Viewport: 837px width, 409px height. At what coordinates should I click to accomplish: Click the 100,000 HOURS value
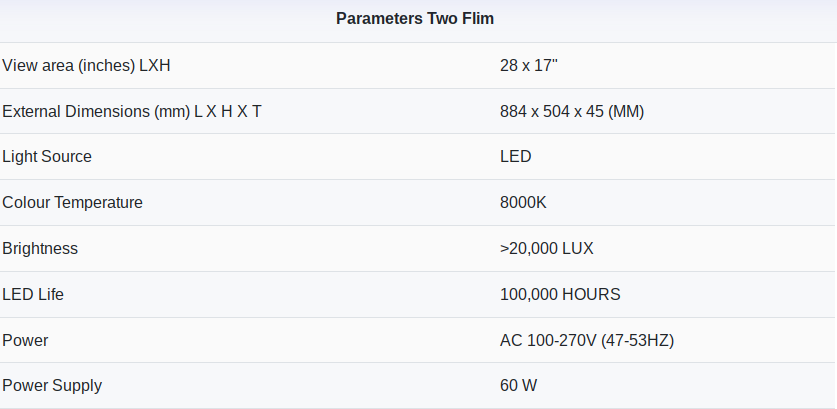coord(560,295)
